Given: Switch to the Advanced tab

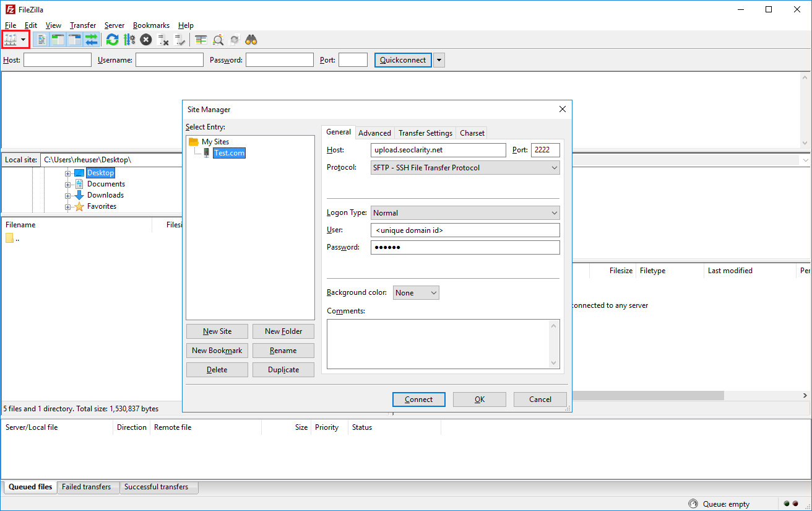Looking at the screenshot, I should pos(374,133).
